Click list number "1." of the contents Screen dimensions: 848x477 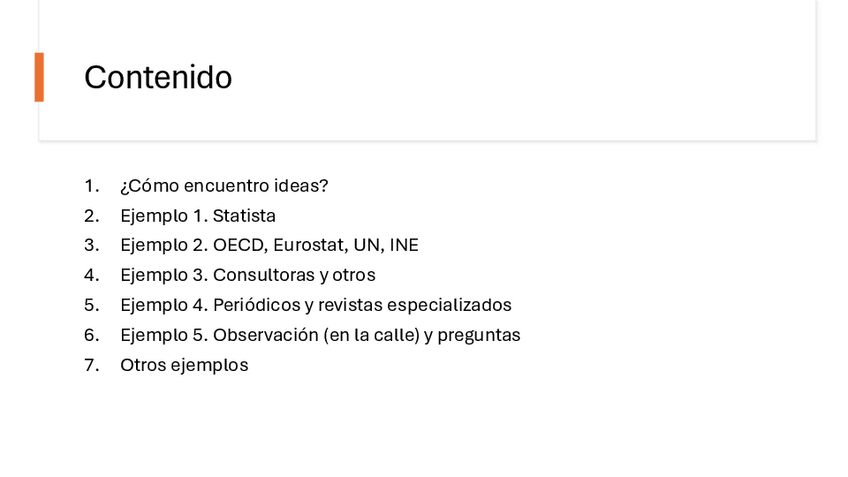[92, 186]
